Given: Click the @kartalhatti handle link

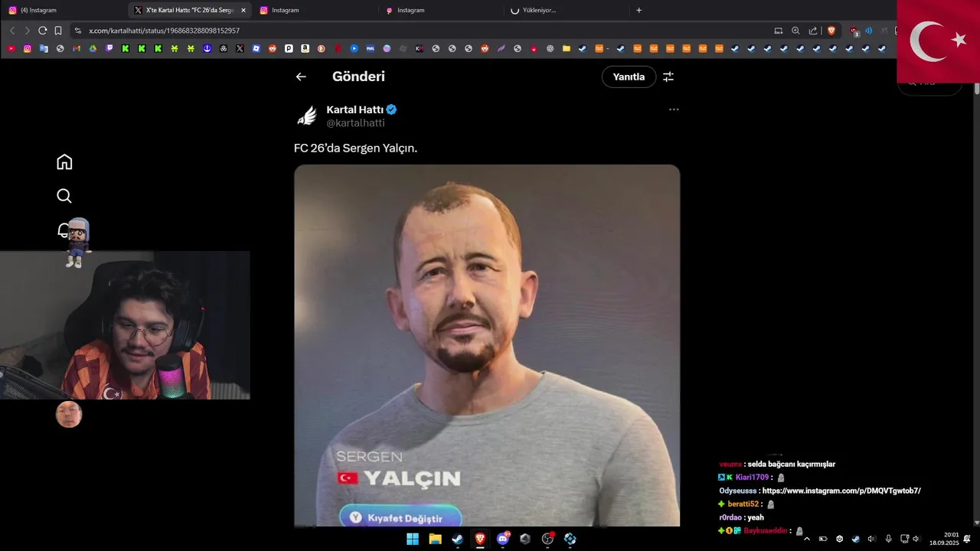Looking at the screenshot, I should (x=355, y=123).
